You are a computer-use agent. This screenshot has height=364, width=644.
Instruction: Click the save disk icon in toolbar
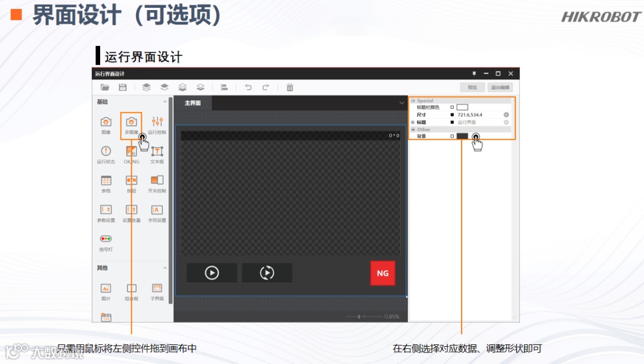[x=122, y=87]
